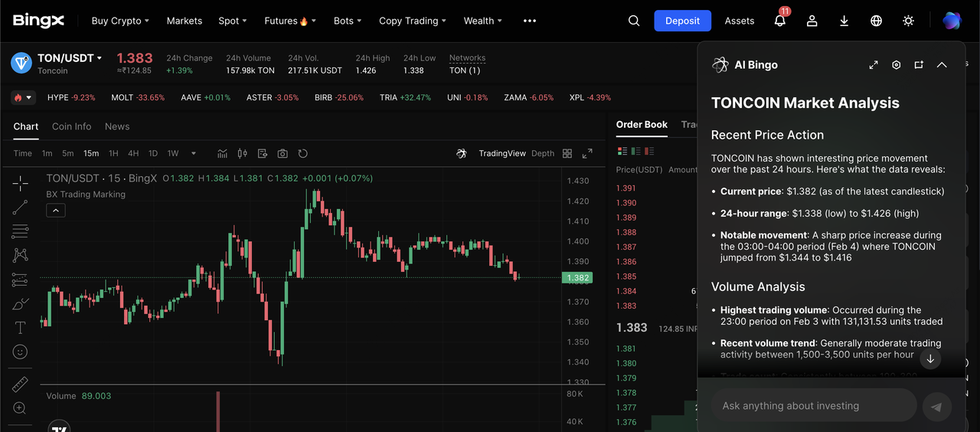
Task: Open the Networks link
Action: 467,58
